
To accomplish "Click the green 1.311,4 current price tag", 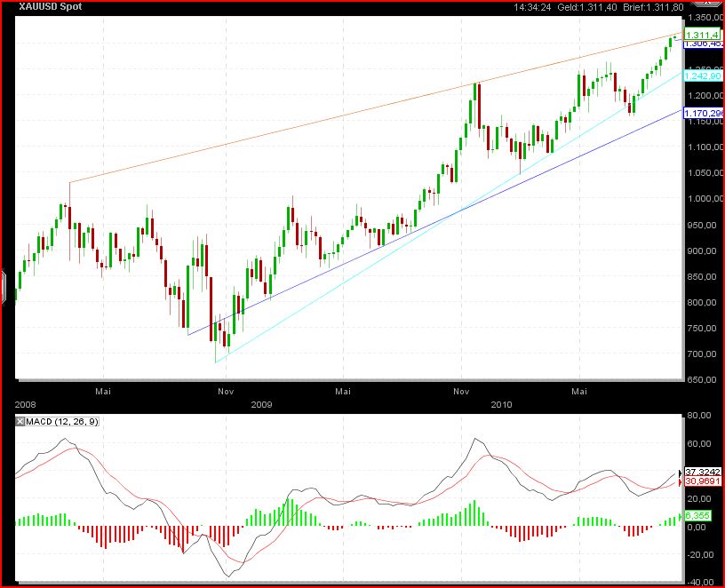I will pyautogui.click(x=703, y=32).
